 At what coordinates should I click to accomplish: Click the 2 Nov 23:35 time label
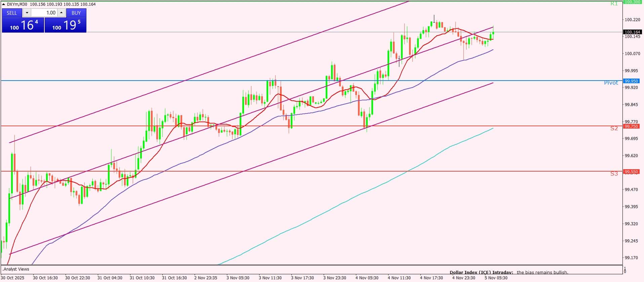coord(206,278)
